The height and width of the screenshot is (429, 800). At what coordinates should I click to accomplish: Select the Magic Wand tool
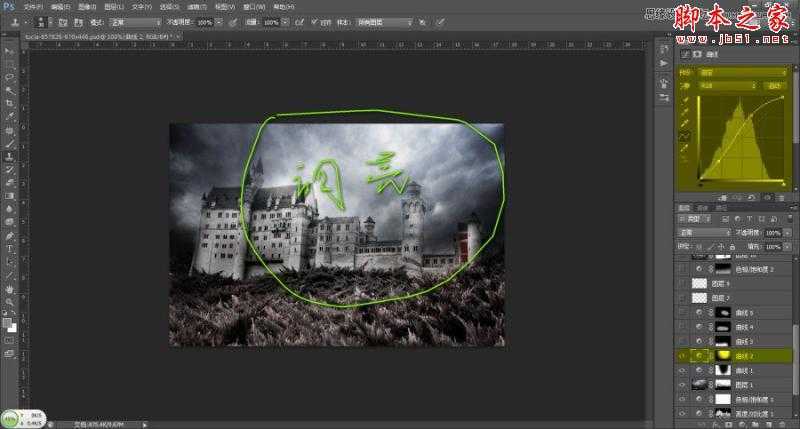[x=9, y=91]
